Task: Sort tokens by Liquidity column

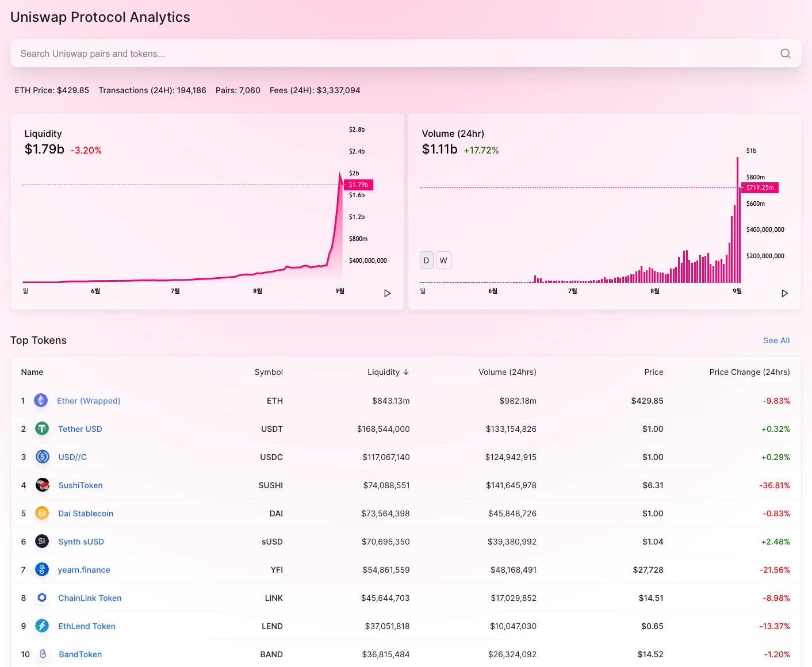Action: pyautogui.click(x=388, y=372)
